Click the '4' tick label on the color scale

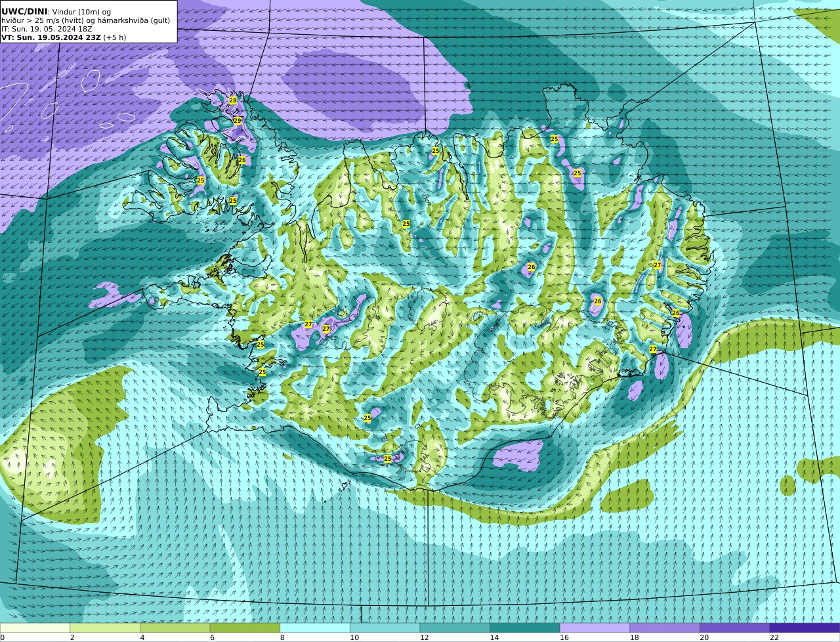click(142, 637)
